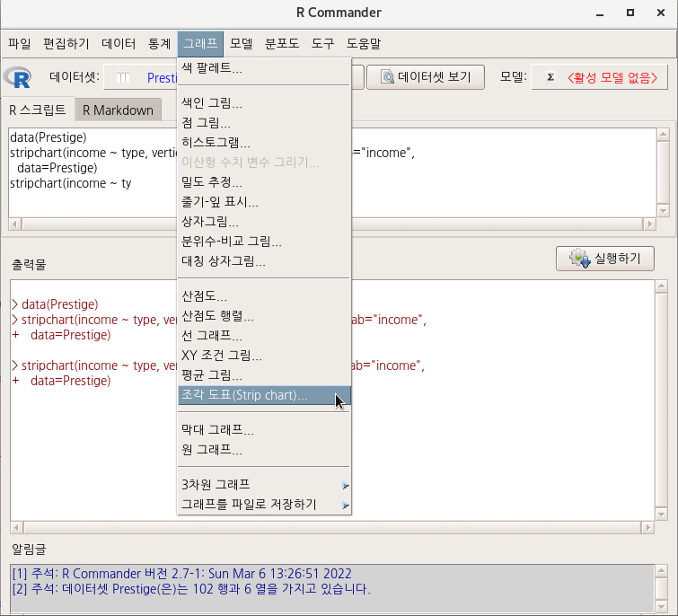Open 3차원 그래프 submenu arrow
678x616 pixels.
(x=346, y=486)
